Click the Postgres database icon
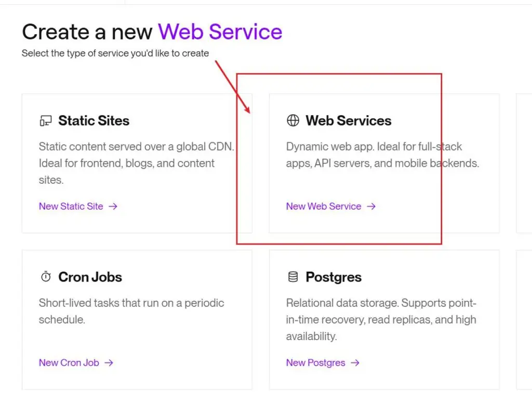The image size is (532, 403). click(x=293, y=277)
